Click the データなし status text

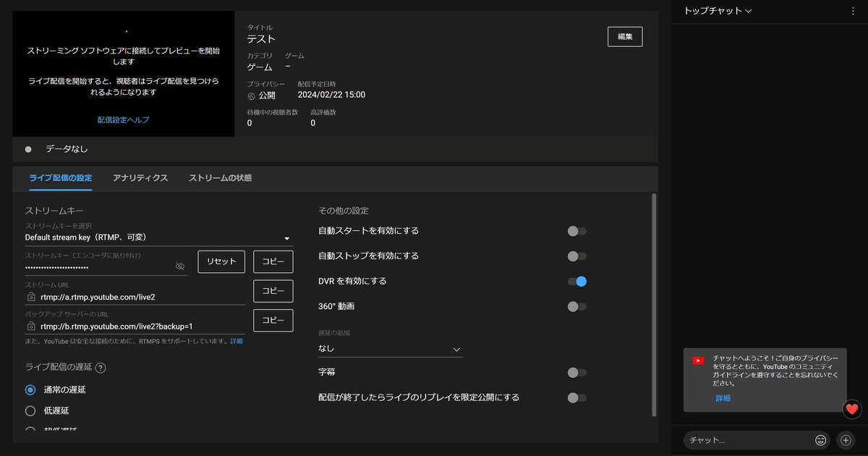click(67, 149)
